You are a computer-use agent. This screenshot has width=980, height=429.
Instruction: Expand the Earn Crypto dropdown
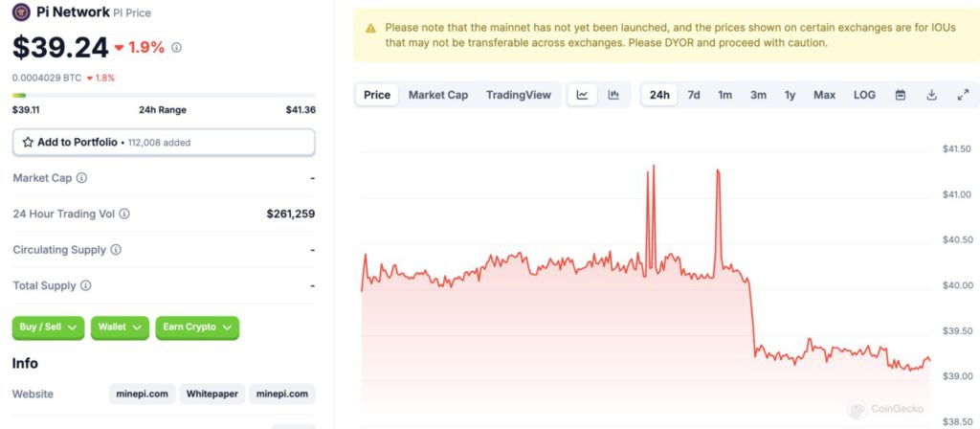[x=197, y=327]
